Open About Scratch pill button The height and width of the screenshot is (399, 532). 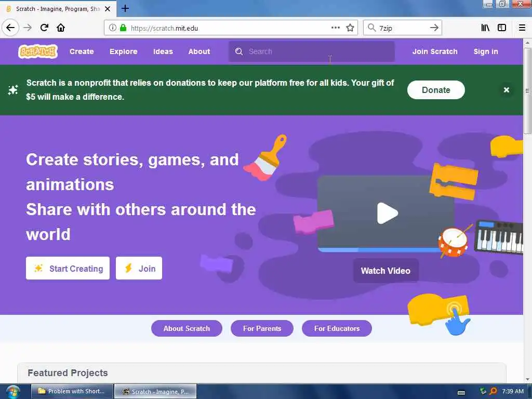187,328
